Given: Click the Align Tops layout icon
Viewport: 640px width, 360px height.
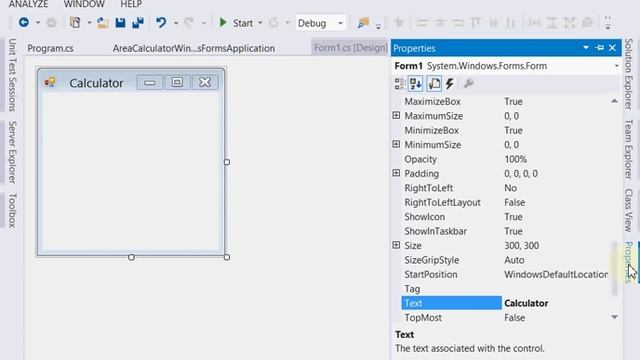Looking at the screenshot, I should (x=476, y=23).
